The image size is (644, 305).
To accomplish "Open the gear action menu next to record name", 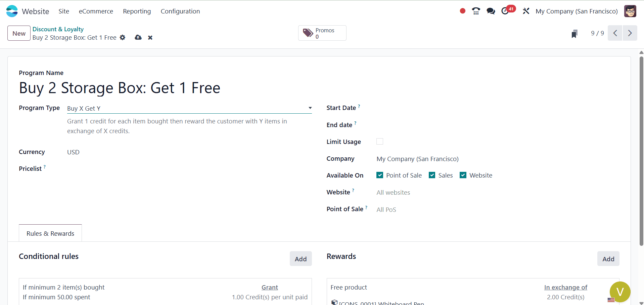I will tap(122, 37).
